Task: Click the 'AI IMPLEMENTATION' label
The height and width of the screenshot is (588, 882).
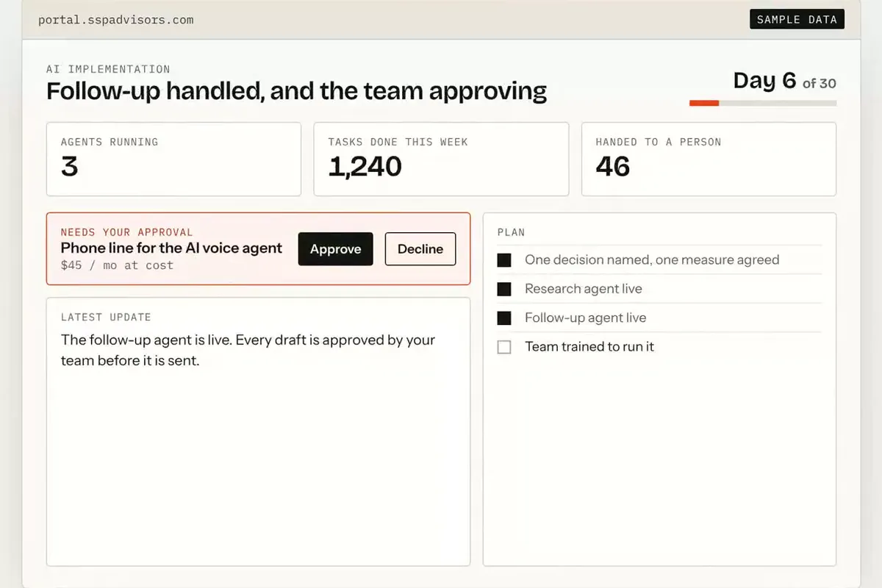Action: pos(108,69)
